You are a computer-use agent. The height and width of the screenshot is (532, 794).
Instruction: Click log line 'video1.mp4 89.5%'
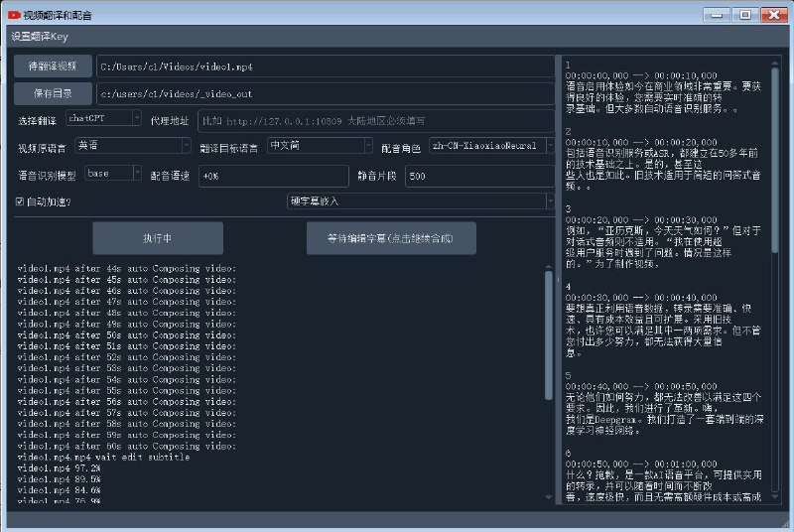click(x=59, y=479)
